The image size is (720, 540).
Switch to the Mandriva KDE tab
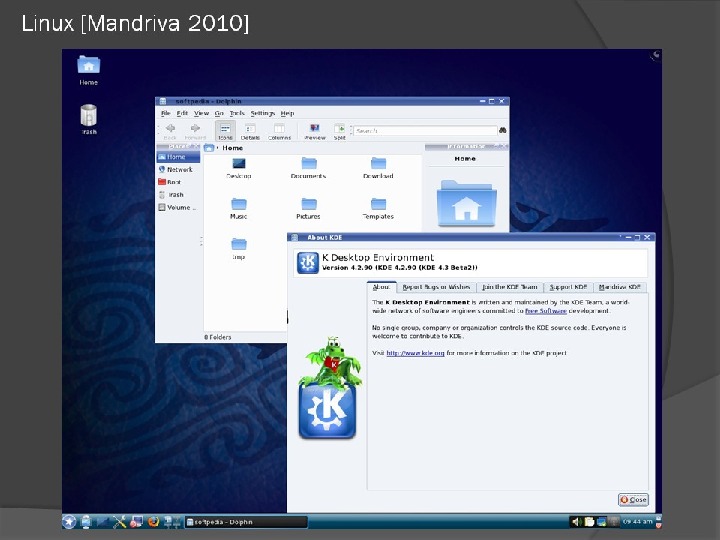click(x=619, y=287)
